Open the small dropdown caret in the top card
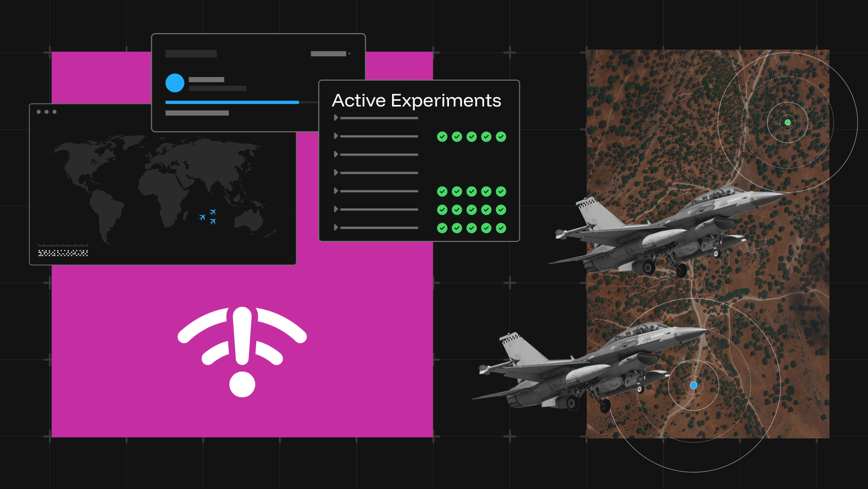This screenshot has width=868, height=489. [350, 54]
